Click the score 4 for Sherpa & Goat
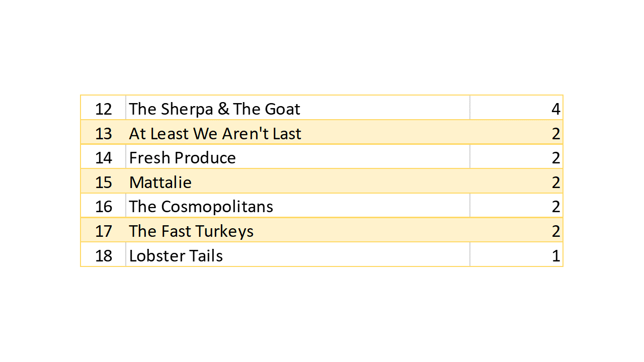 tap(555, 109)
